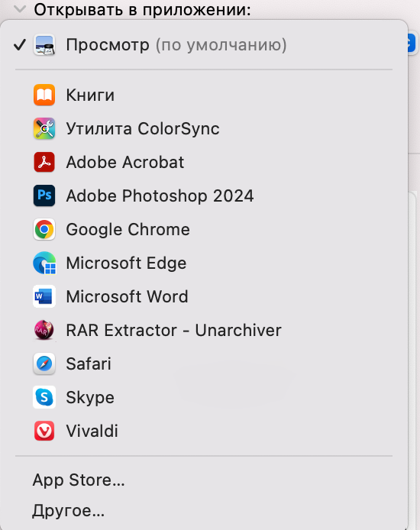Select Adobe Photoshop 2024 label
420x530 pixels.
(160, 196)
